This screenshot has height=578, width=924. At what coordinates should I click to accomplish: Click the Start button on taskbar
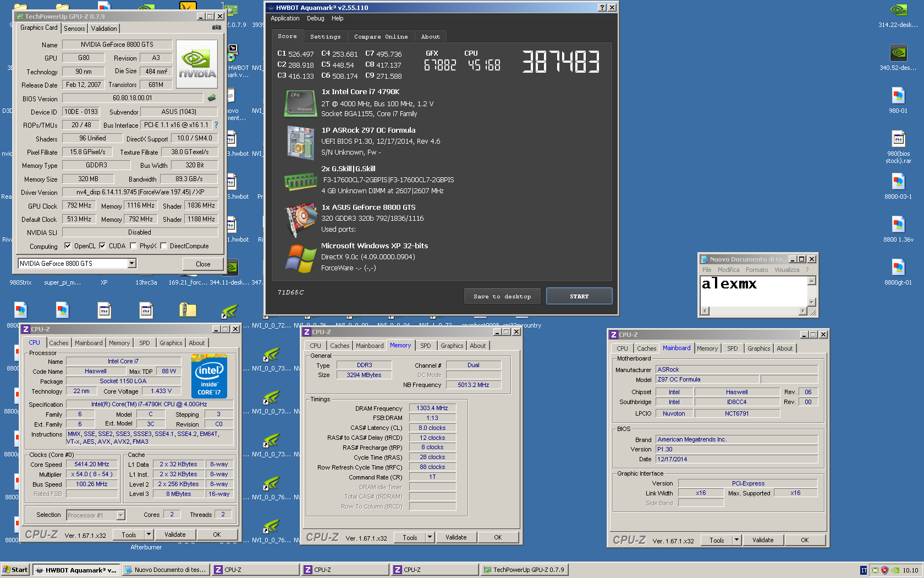point(15,570)
